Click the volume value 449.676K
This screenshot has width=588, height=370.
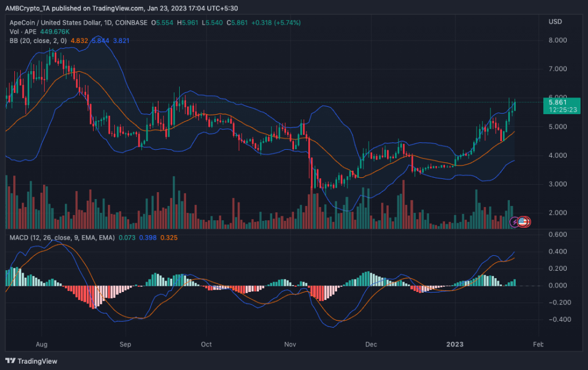point(59,32)
